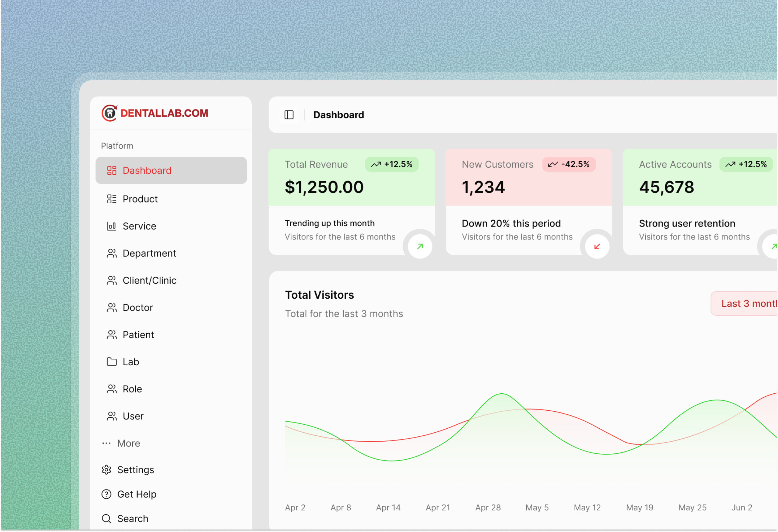The height and width of the screenshot is (532, 778).
Task: Toggle the sidebar collapse control in the header
Action: (289, 115)
